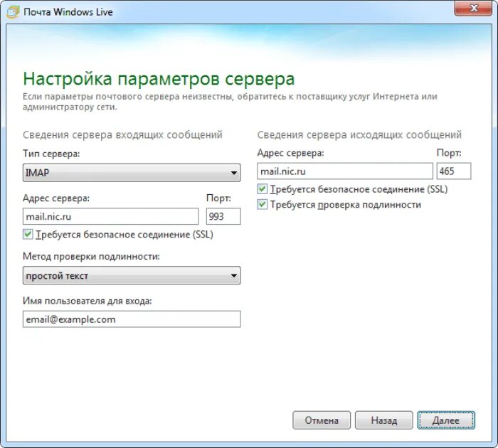Toggle outgoing authentication required checkbox
The width and height of the screenshot is (498, 448).
point(262,204)
